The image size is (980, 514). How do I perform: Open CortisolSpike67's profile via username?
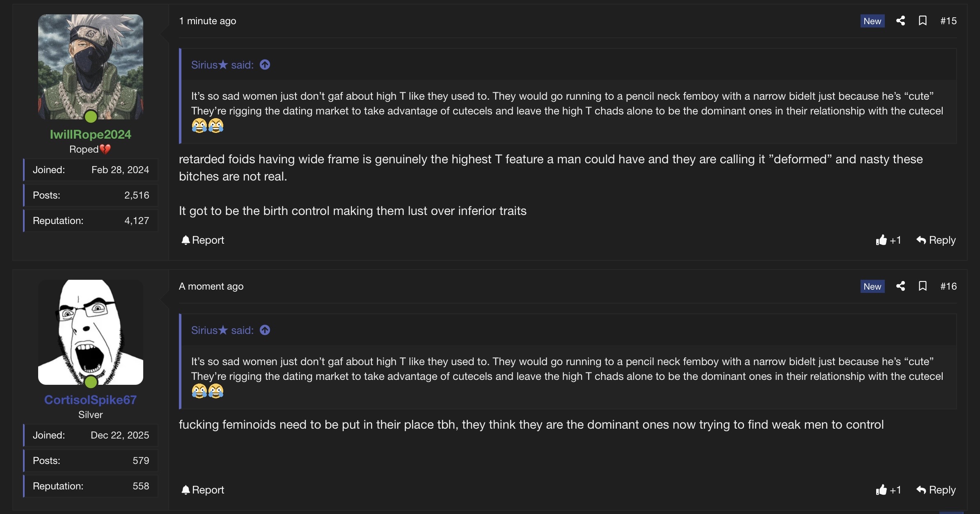pos(90,400)
